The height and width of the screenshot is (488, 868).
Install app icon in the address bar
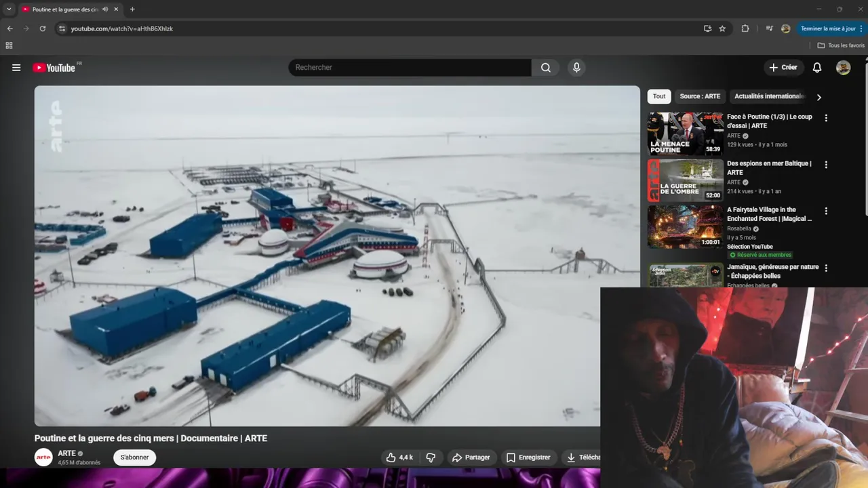tap(707, 28)
